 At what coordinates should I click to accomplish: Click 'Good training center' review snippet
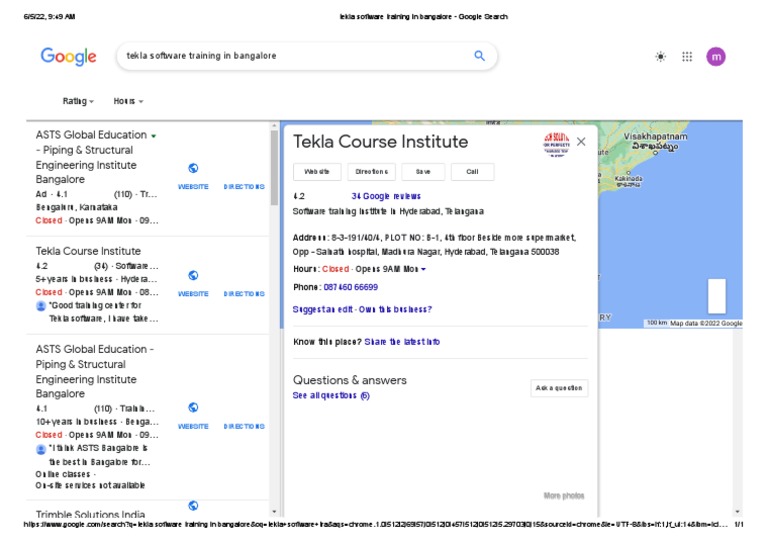103,312
